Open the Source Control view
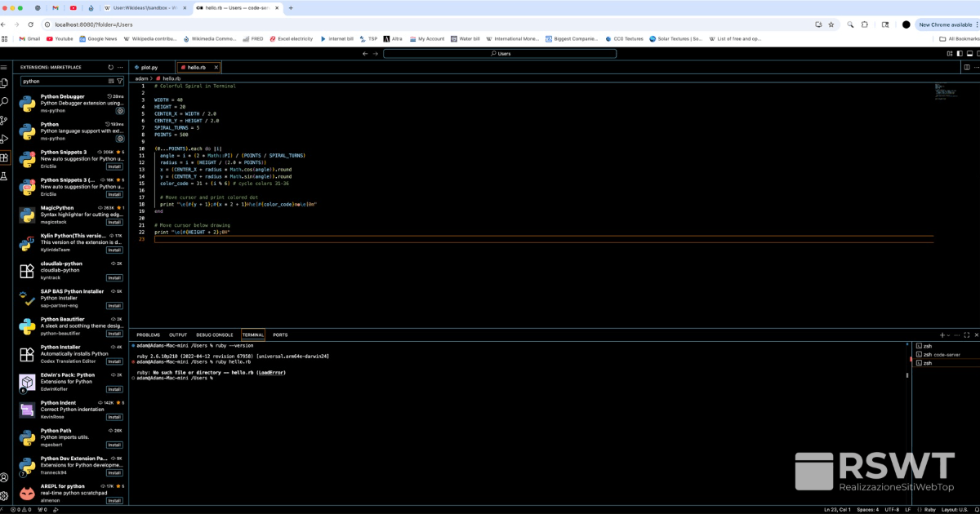 point(4,120)
